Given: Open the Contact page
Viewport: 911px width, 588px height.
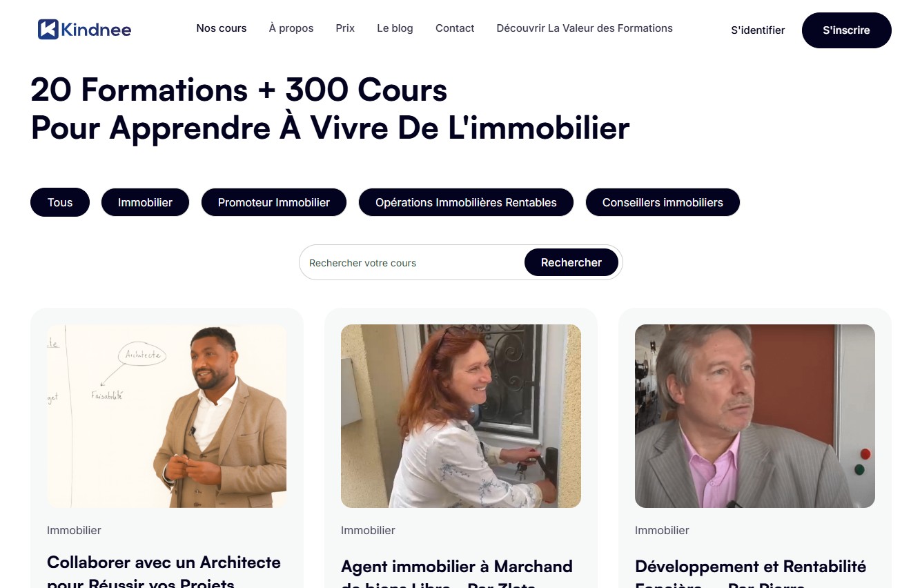Looking at the screenshot, I should click(455, 28).
